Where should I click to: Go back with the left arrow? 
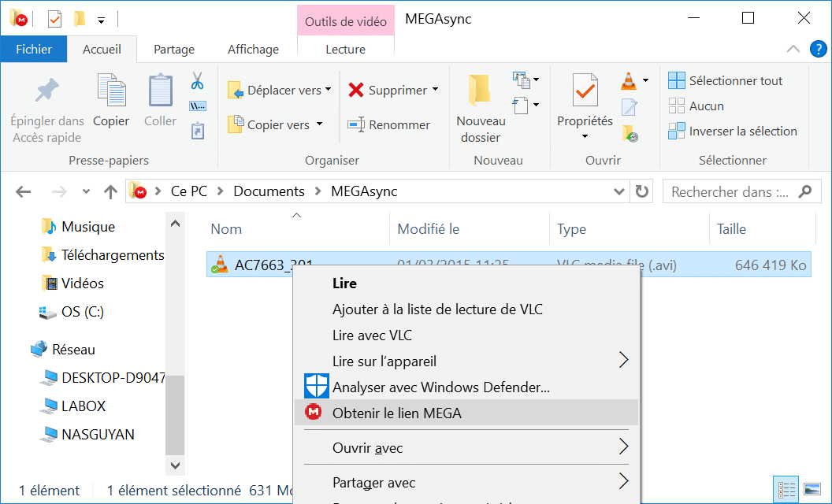[24, 191]
